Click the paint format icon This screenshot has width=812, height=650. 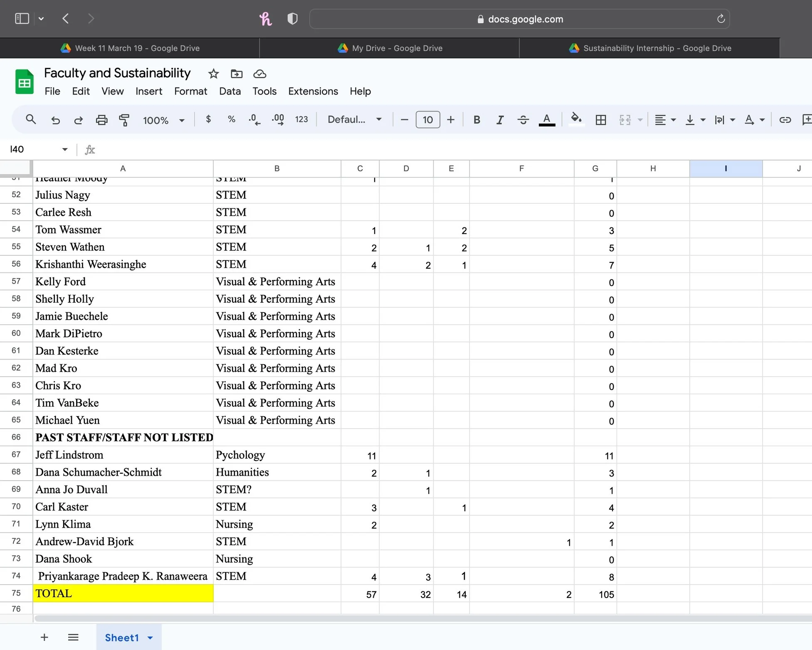tap(124, 120)
